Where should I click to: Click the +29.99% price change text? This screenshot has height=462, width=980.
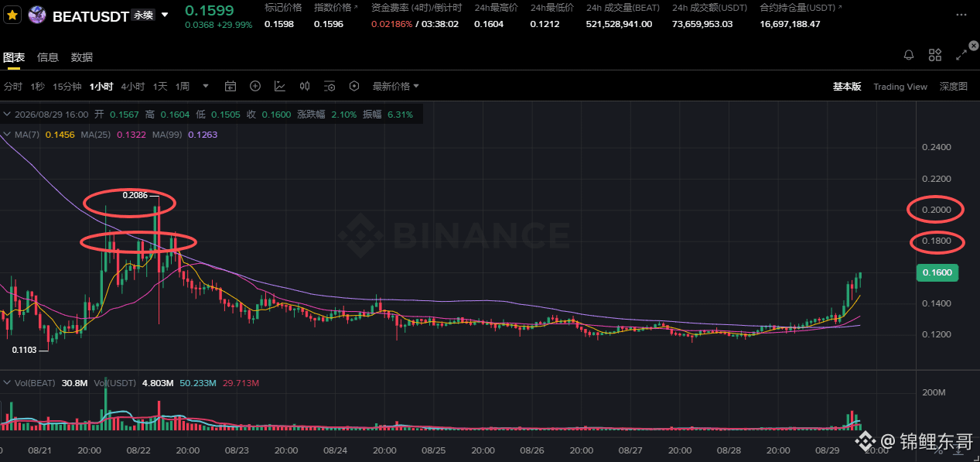(235, 25)
